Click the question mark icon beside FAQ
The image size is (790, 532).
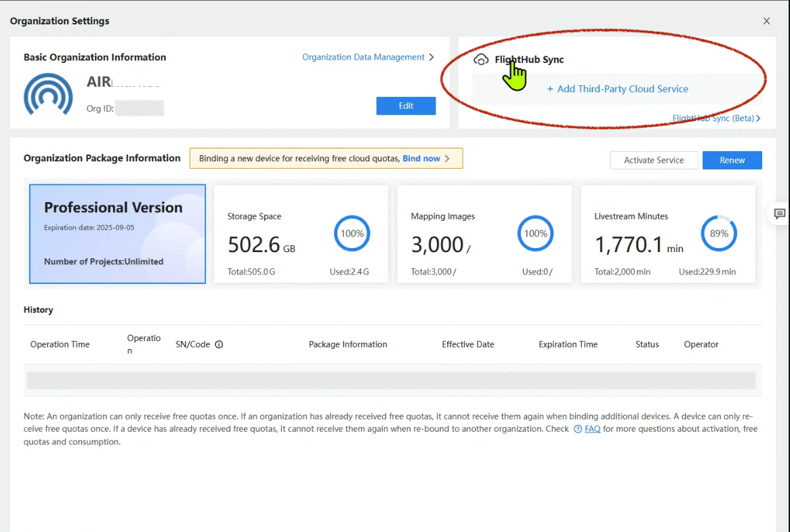(x=578, y=429)
